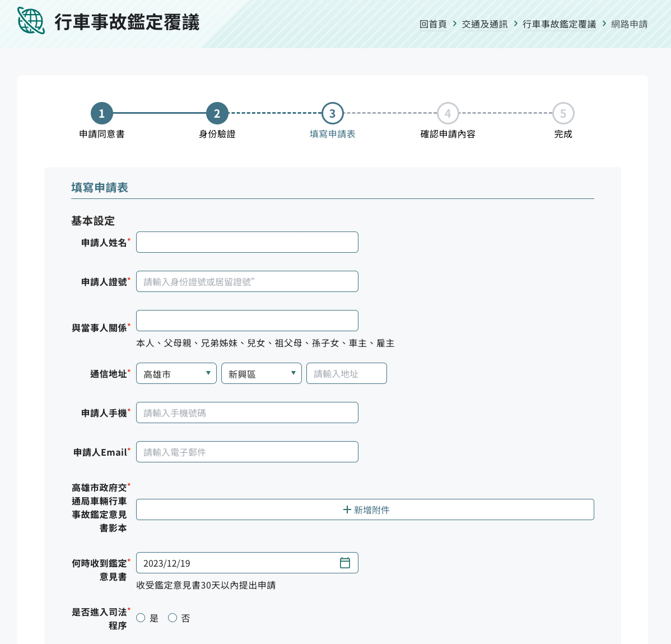Click 網路申請 breadcrumb item
This screenshot has width=671, height=644.
coord(629,24)
